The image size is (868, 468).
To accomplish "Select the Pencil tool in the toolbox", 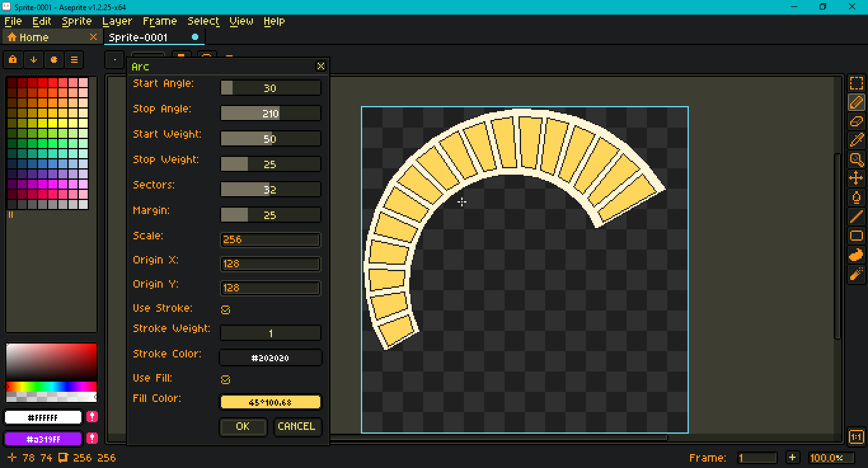I will [x=856, y=102].
